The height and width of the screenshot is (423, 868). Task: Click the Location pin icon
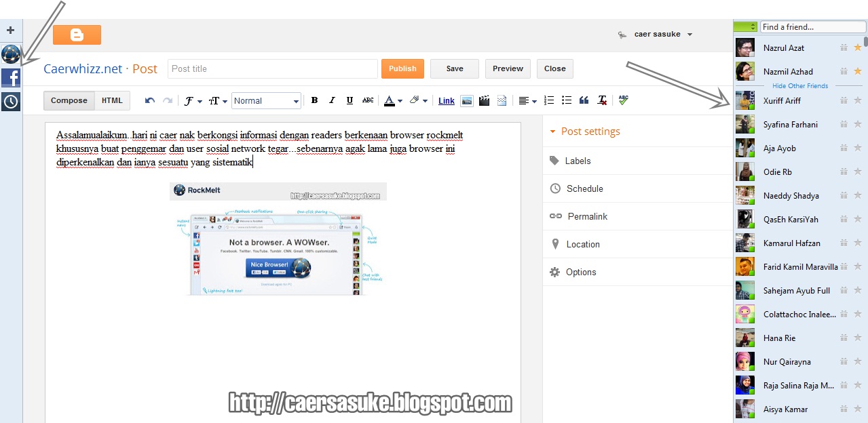pos(554,244)
